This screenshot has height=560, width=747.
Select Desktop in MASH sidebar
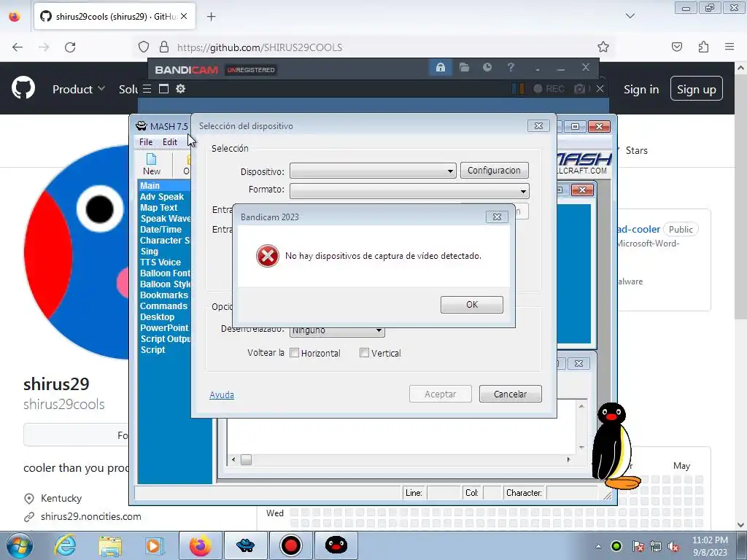coord(157,317)
